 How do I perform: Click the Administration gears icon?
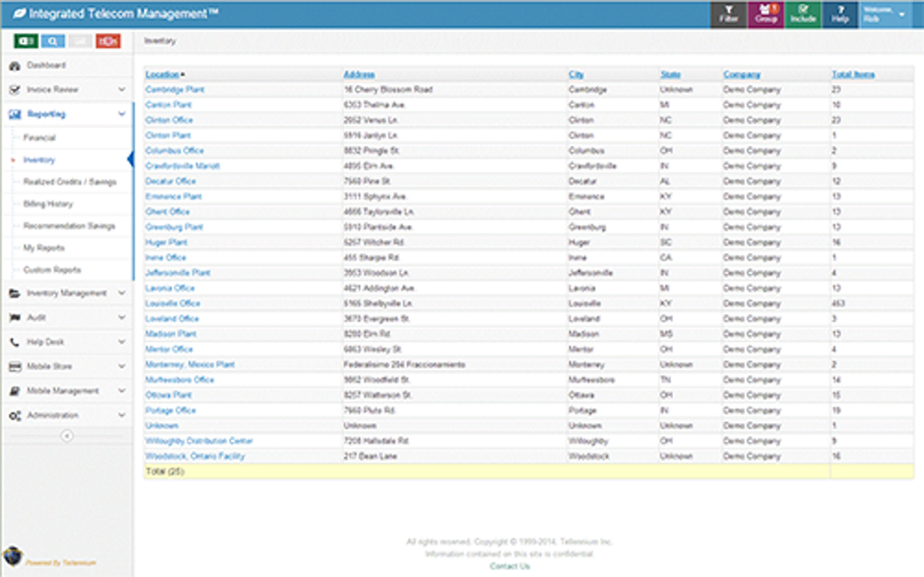click(x=15, y=415)
